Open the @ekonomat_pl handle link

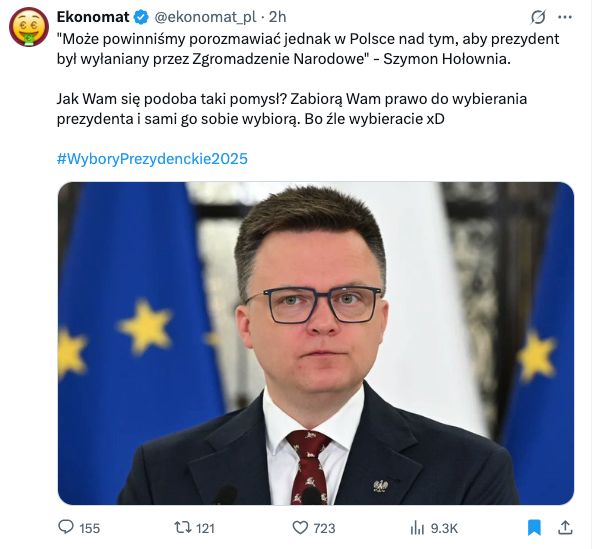coord(205,17)
